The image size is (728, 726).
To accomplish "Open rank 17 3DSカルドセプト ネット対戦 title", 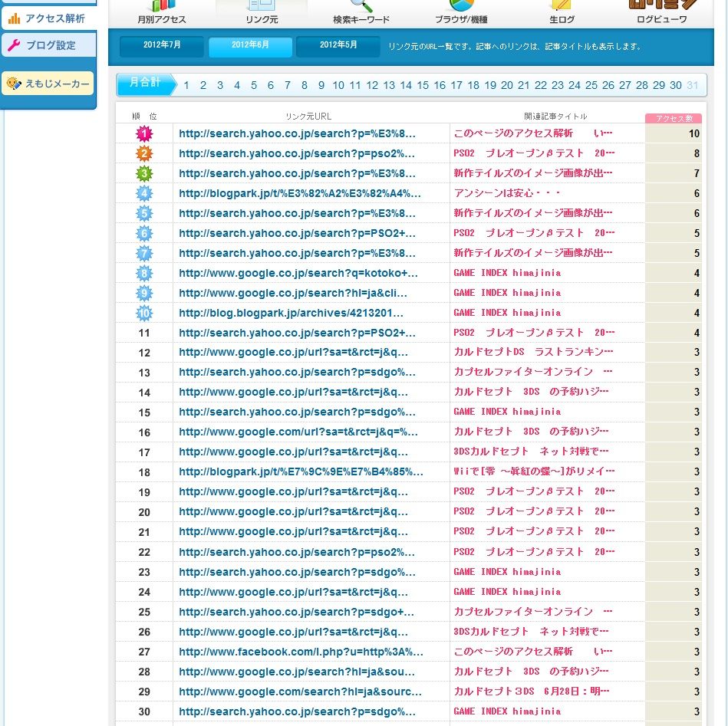I will tap(531, 452).
